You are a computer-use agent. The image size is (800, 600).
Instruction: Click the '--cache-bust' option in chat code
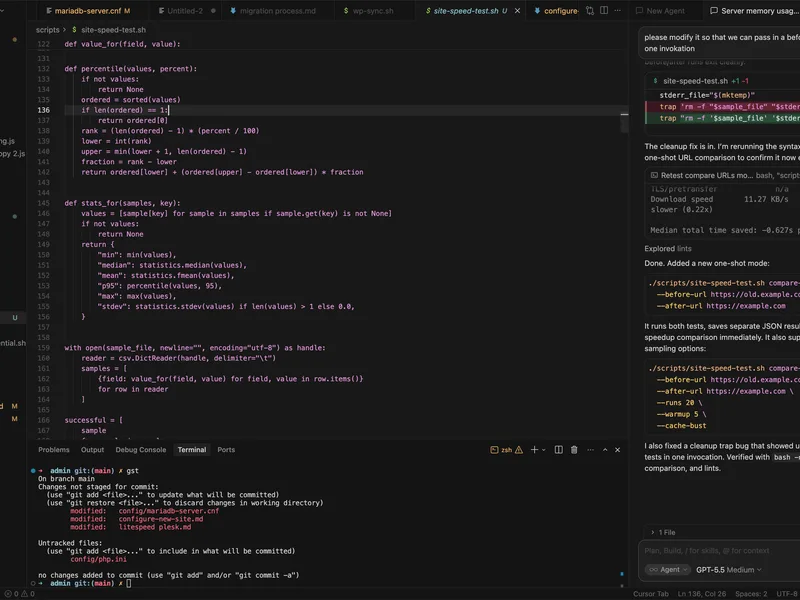click(x=682, y=426)
